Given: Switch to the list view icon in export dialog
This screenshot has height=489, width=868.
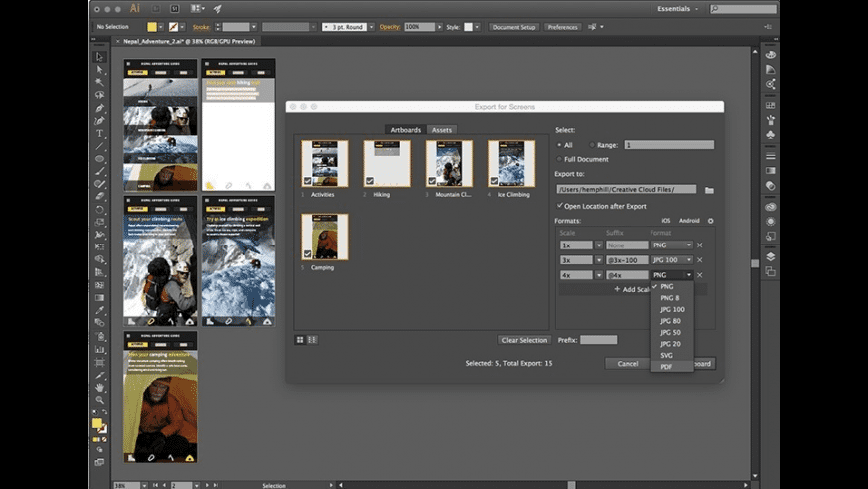Looking at the screenshot, I should tap(312, 340).
